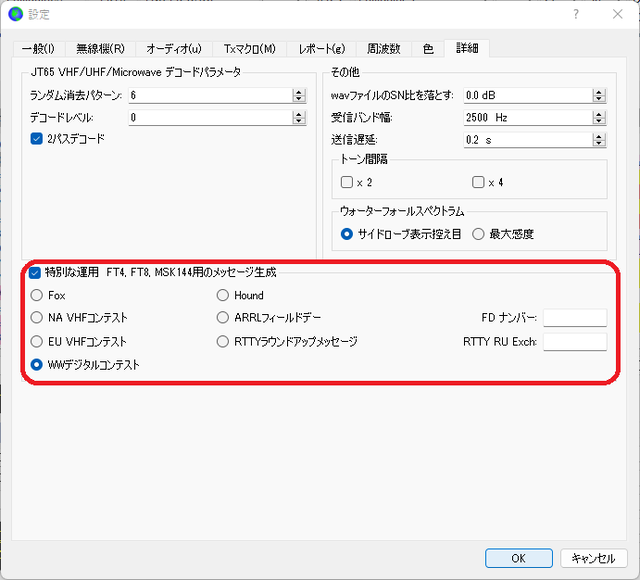Choose EU VHFコンテスト option

pyautogui.click(x=79, y=341)
